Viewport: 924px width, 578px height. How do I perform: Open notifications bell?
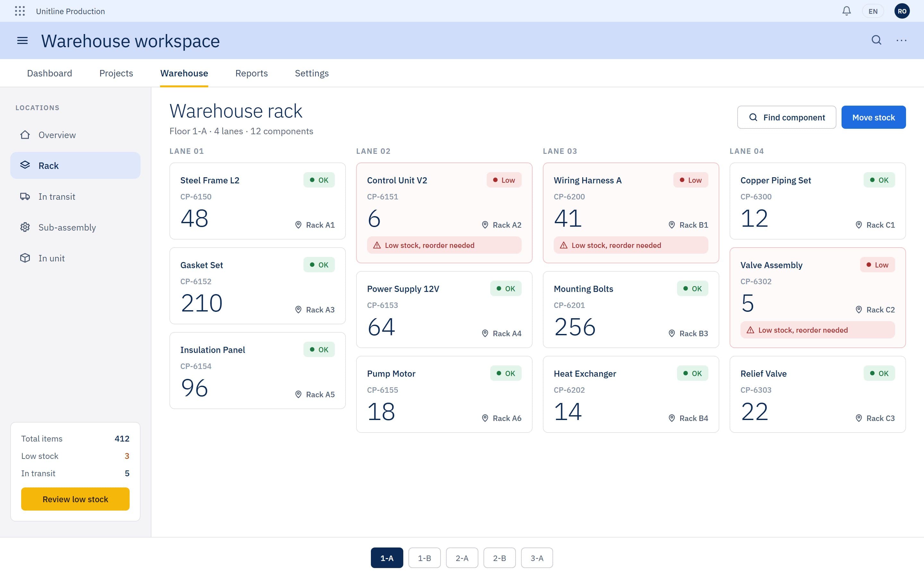coord(846,11)
